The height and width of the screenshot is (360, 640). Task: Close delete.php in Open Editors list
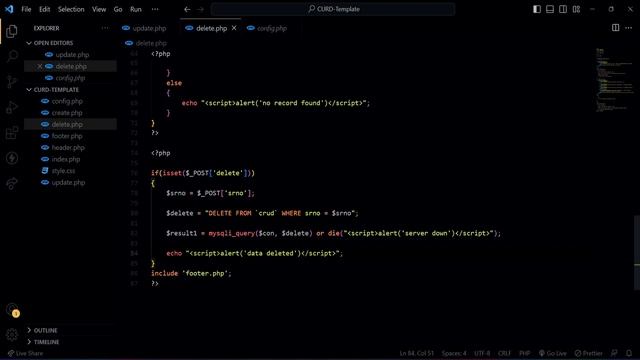(40, 66)
